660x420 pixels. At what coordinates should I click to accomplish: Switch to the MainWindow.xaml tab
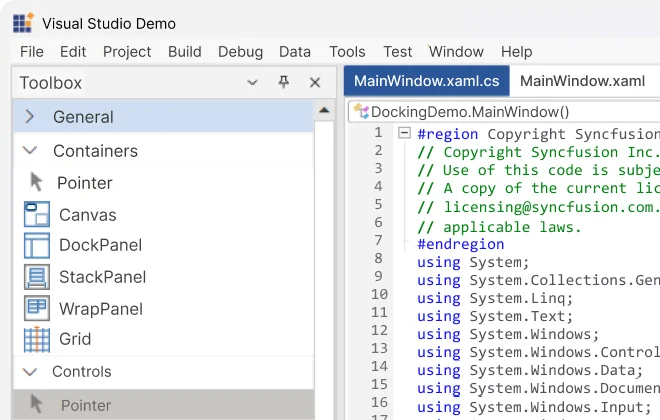click(583, 81)
